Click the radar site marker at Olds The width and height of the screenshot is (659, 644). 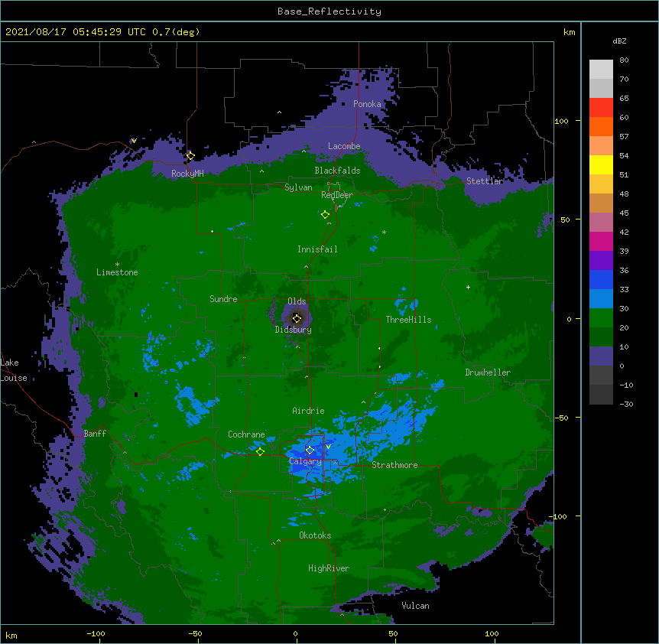pos(297,318)
